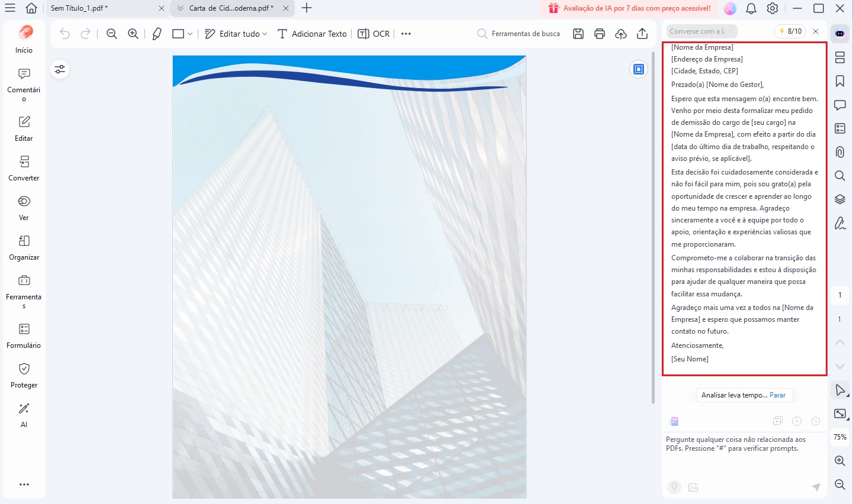The height and width of the screenshot is (504, 853).
Task: Open the shape rectangle dropdown arrow
Action: coord(190,34)
